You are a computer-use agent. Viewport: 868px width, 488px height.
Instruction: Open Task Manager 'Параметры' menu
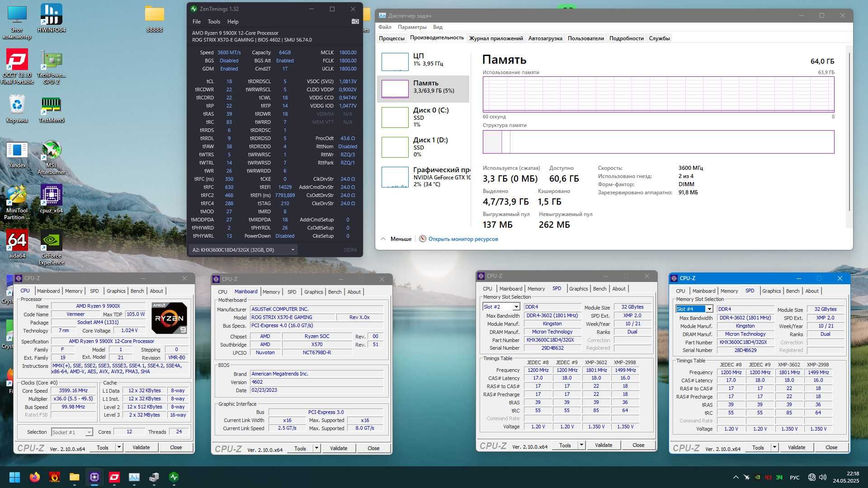click(x=412, y=27)
